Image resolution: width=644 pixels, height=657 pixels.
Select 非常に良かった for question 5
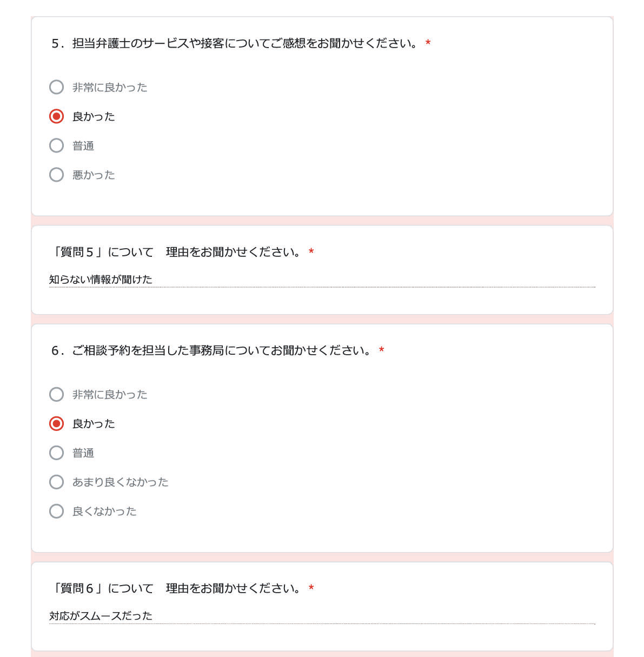click(57, 87)
